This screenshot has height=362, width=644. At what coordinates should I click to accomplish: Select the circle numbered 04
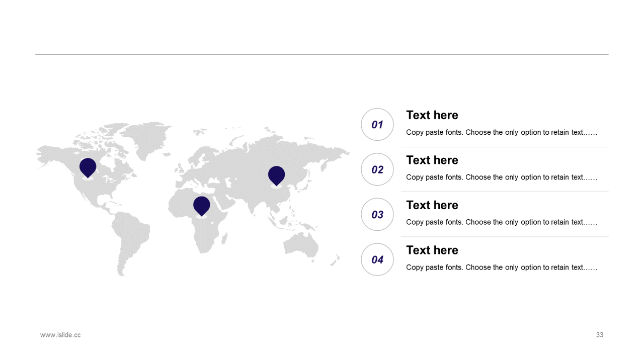377,259
